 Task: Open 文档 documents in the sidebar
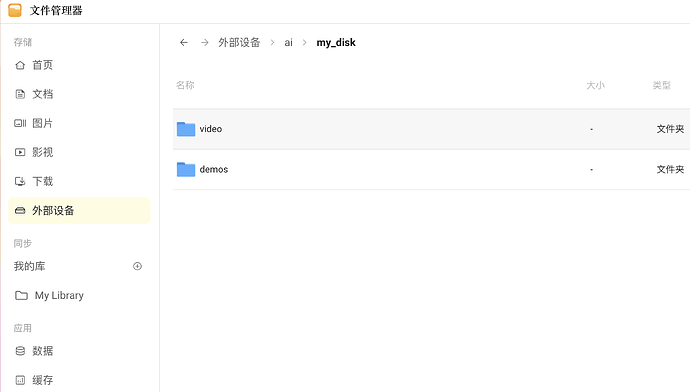tap(79, 94)
